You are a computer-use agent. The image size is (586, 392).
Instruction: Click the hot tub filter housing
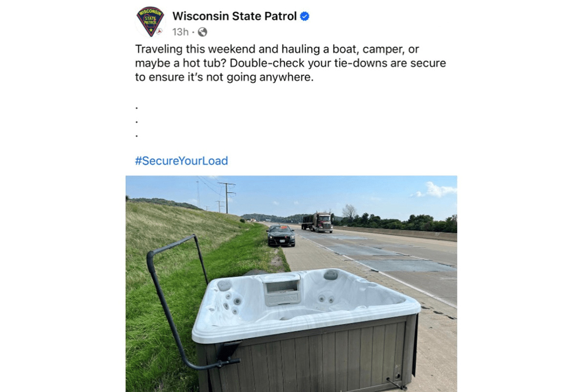pos(282,289)
